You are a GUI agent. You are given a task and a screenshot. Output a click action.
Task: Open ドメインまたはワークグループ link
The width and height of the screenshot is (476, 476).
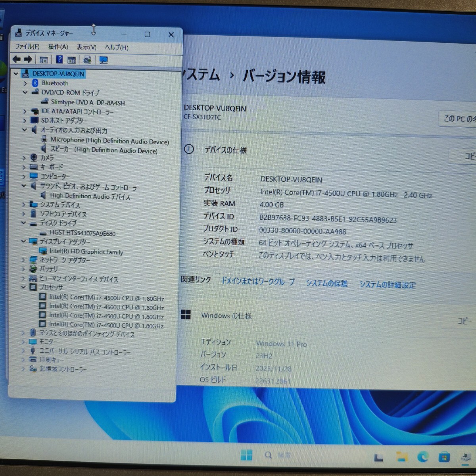pyautogui.click(x=258, y=282)
